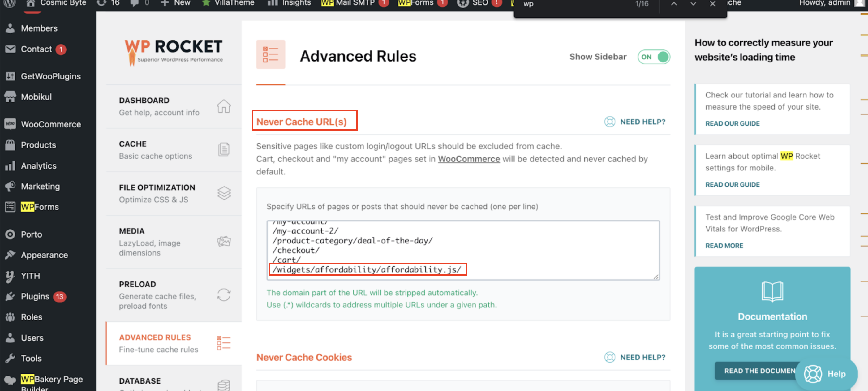Open FILE OPTIMIZATION tab
The height and width of the screenshot is (391, 868).
pos(174,193)
